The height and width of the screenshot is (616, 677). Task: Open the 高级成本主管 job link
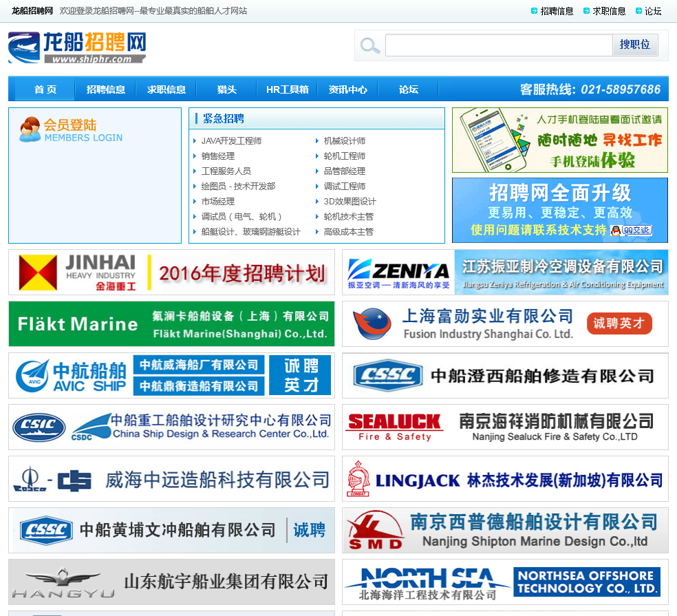[x=349, y=231]
